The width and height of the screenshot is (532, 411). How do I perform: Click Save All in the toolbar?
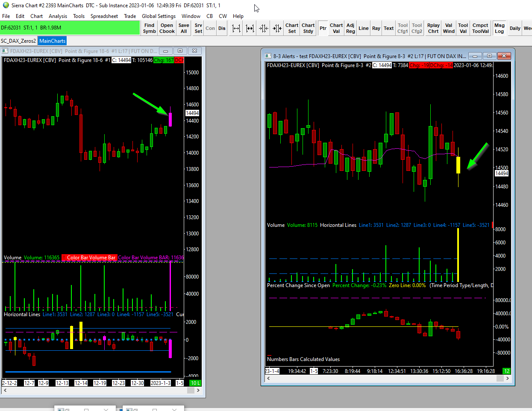click(184, 28)
